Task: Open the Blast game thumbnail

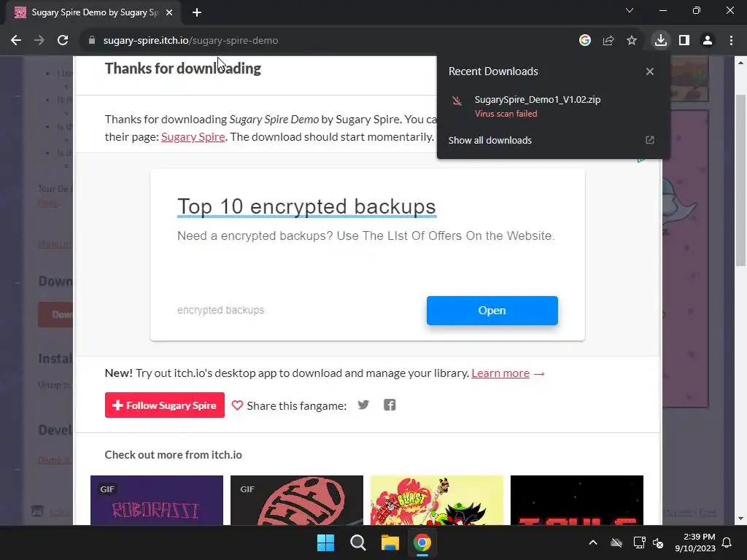Action: tap(437, 500)
